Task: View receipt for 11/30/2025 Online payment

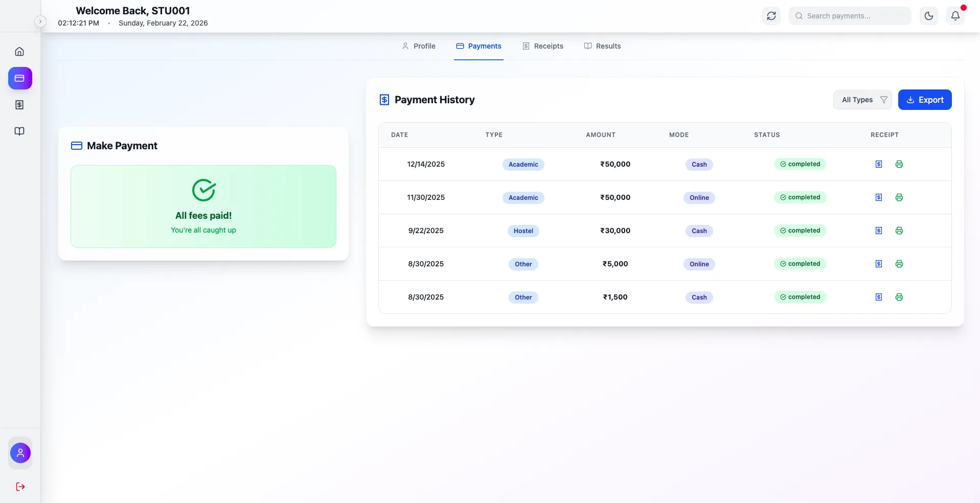Action: pyautogui.click(x=879, y=197)
